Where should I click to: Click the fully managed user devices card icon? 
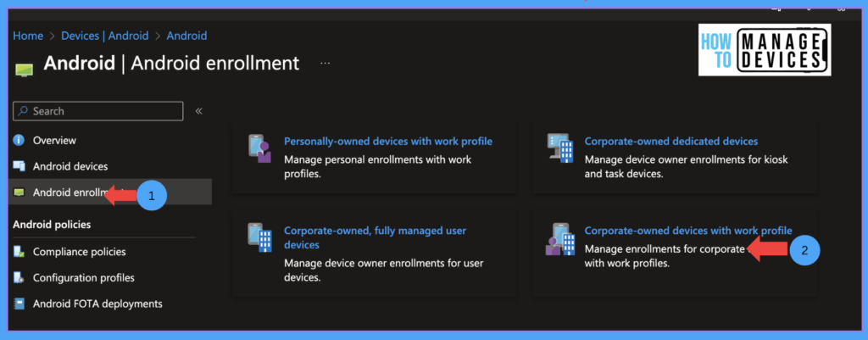(x=259, y=237)
